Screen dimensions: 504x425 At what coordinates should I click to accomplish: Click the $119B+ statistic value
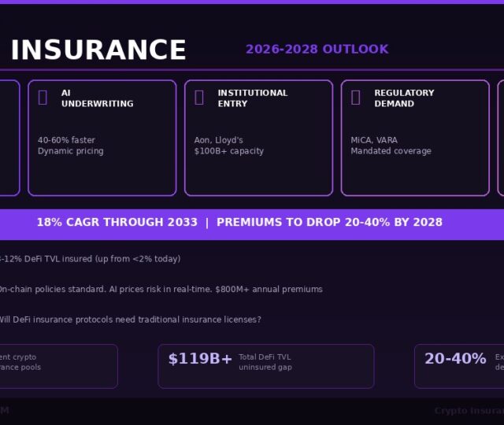point(200,359)
